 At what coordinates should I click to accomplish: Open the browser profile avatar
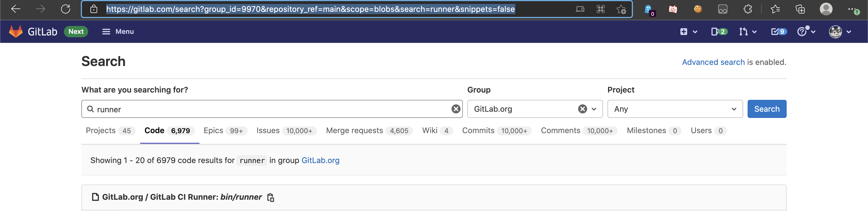click(826, 9)
